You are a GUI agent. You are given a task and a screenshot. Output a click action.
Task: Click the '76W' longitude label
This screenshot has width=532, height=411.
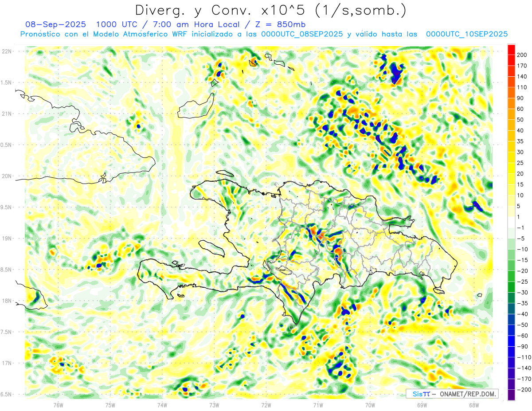tap(58, 405)
